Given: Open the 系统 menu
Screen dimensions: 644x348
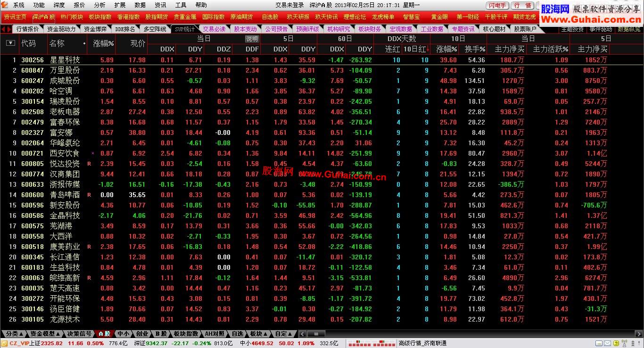Looking at the screenshot, I should tap(19, 5).
